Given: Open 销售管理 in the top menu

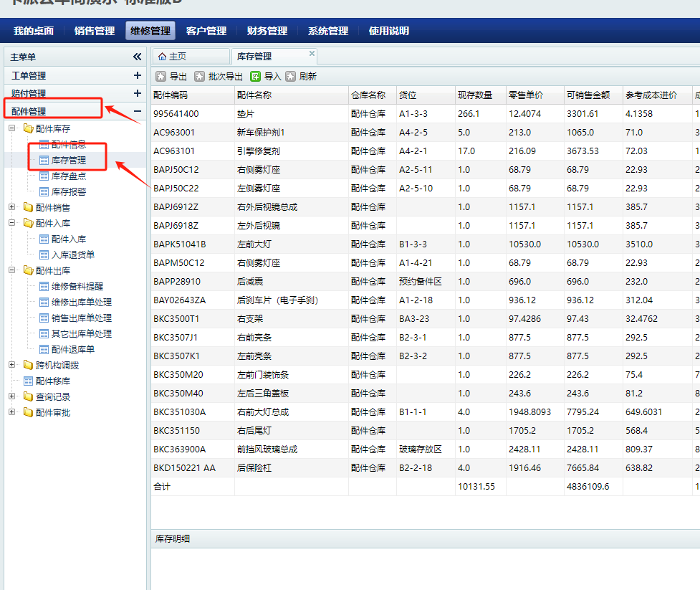Looking at the screenshot, I should coord(94,31).
